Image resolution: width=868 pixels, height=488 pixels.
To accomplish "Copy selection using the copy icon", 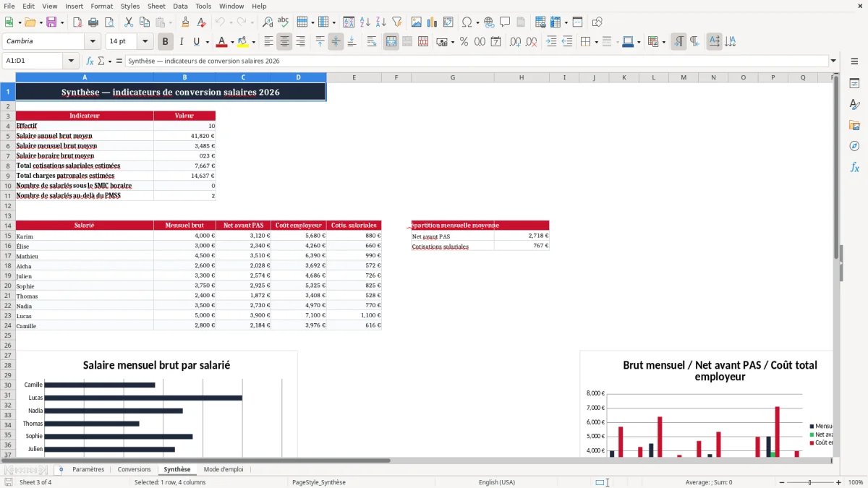I will point(145,22).
